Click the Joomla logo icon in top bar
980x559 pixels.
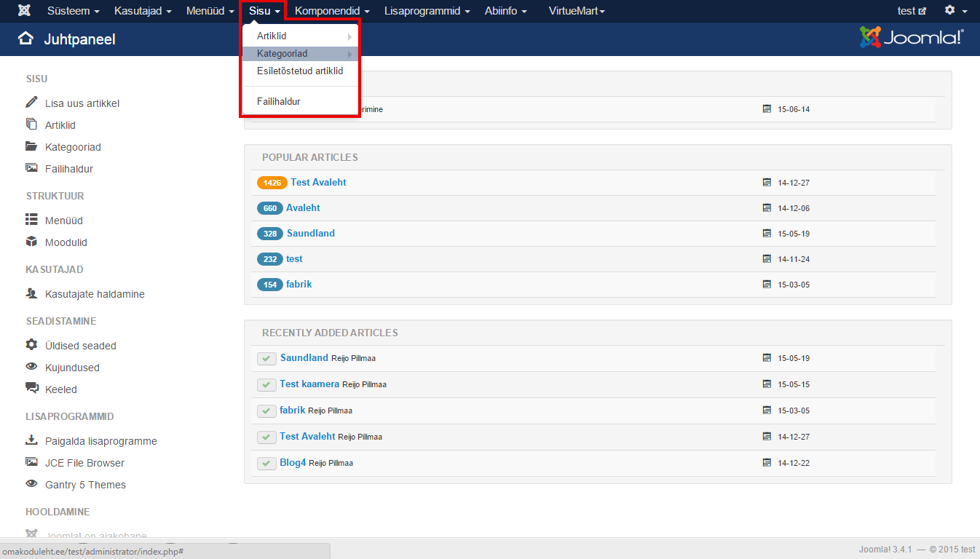point(23,11)
